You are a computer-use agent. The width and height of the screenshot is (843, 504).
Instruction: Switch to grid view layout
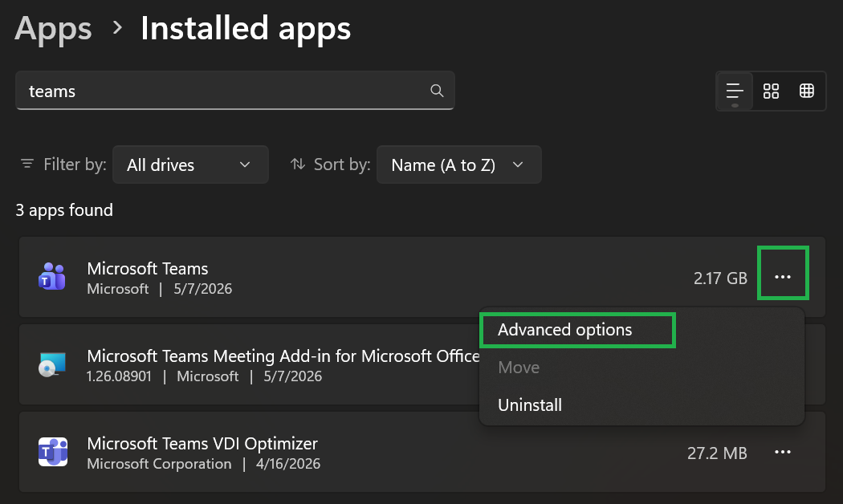[771, 91]
